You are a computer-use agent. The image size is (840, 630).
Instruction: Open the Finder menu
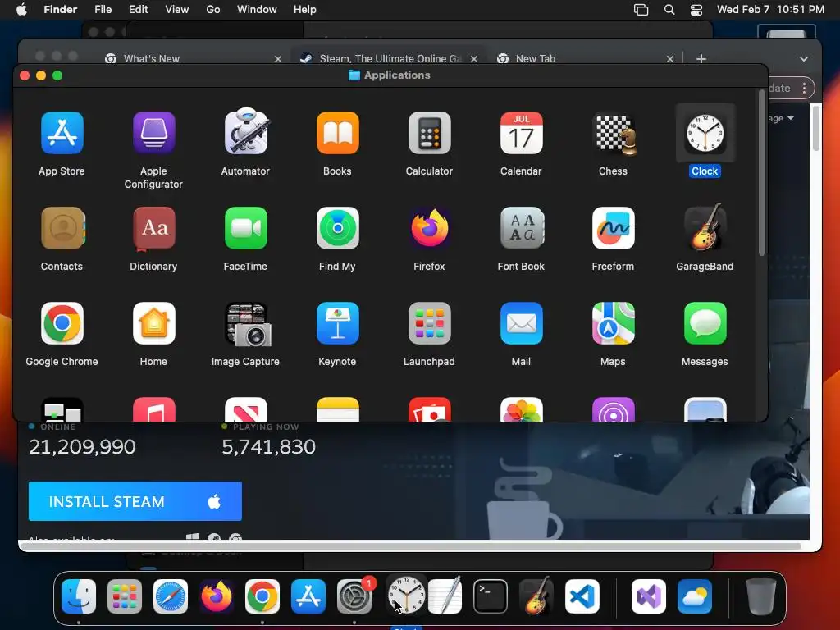tap(61, 10)
